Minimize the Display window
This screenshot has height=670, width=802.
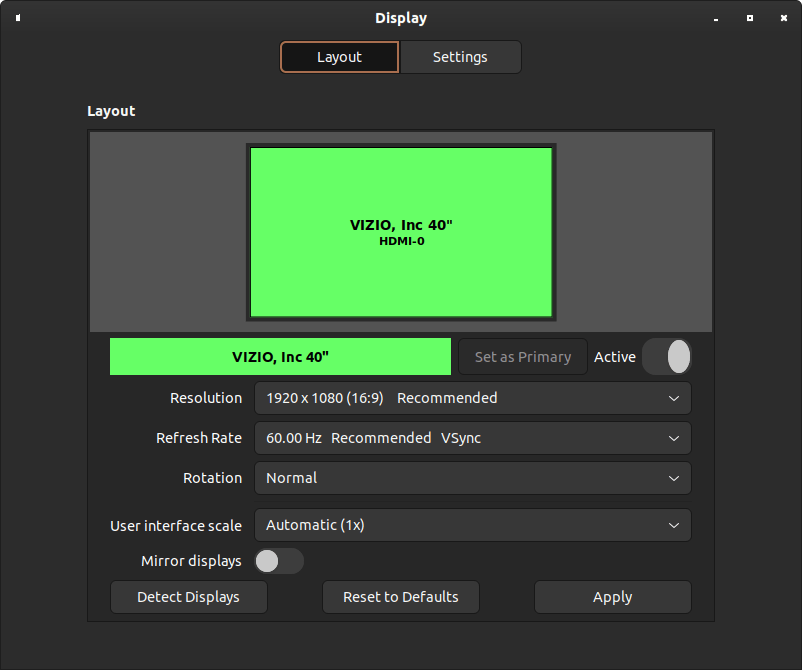pos(716,18)
